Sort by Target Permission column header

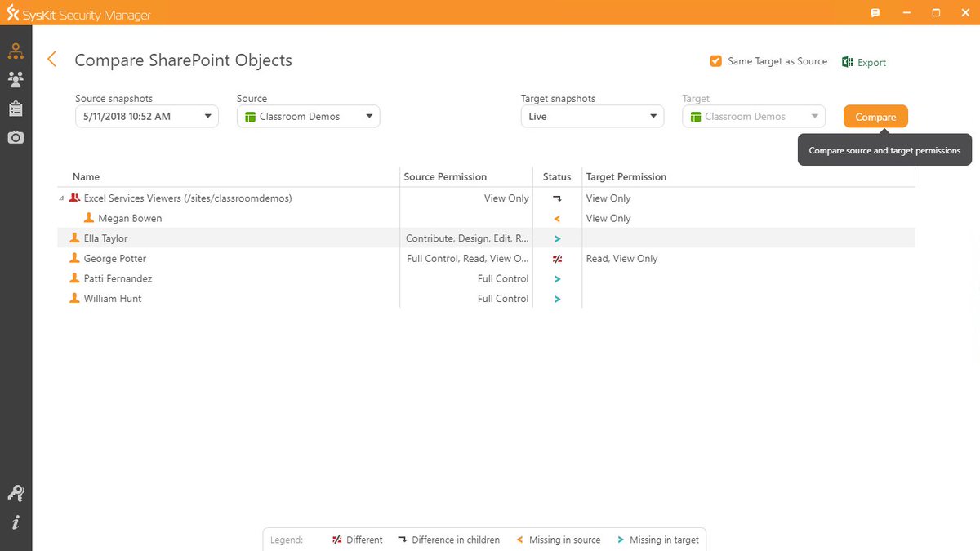[626, 176]
